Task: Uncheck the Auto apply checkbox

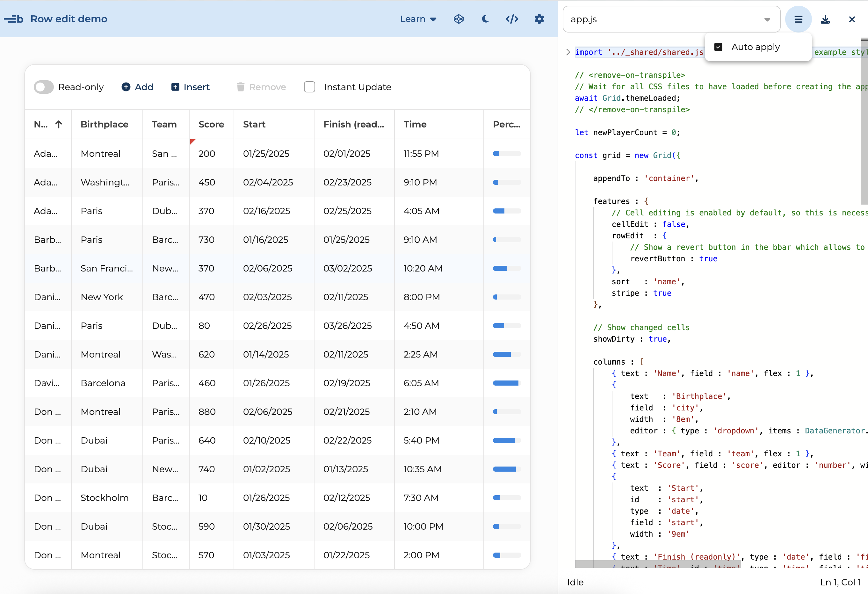Action: 718,47
